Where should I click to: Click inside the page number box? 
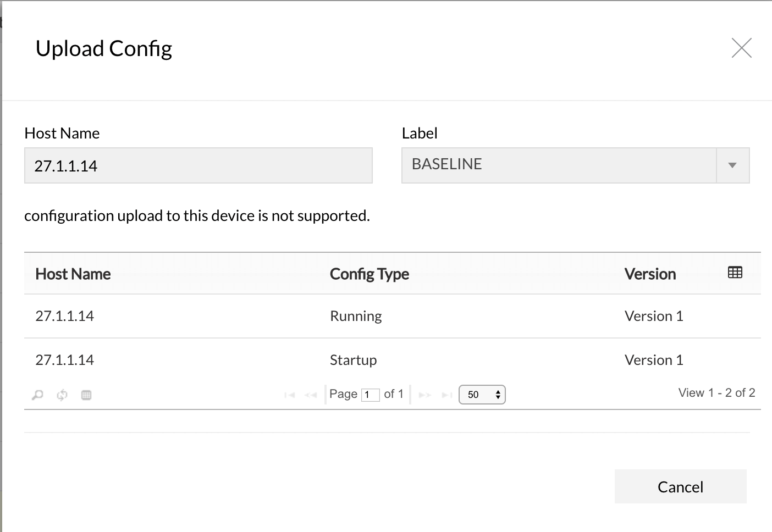click(x=371, y=395)
